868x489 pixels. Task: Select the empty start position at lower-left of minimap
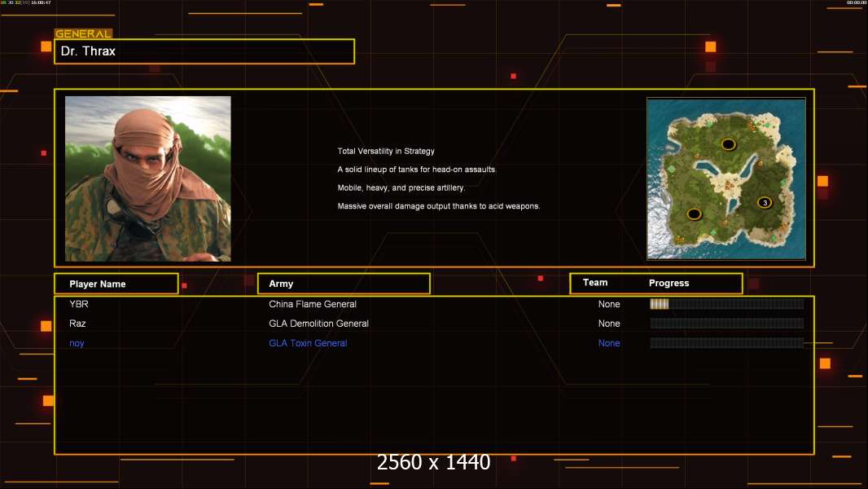click(694, 214)
